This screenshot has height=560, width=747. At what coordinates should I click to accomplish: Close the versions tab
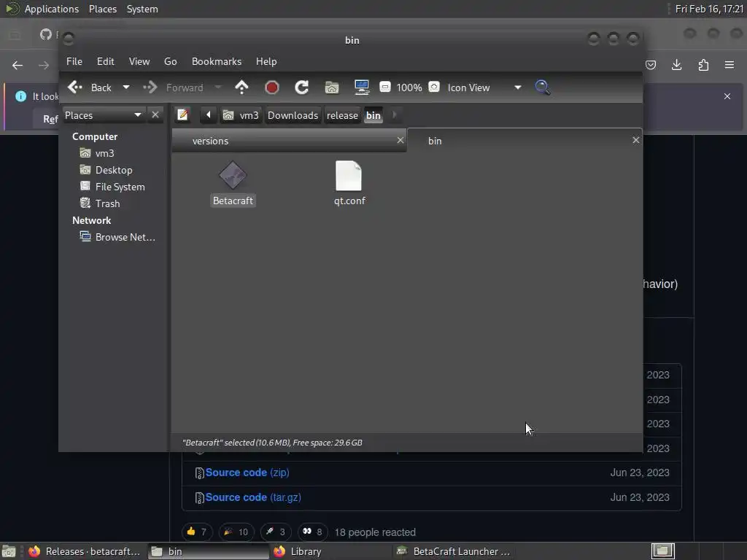[400, 140]
